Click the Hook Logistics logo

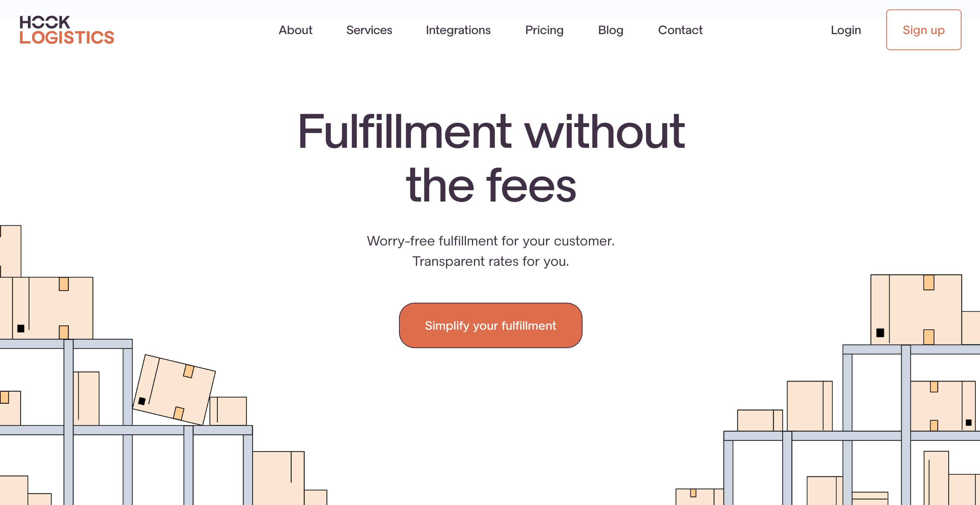[67, 29]
